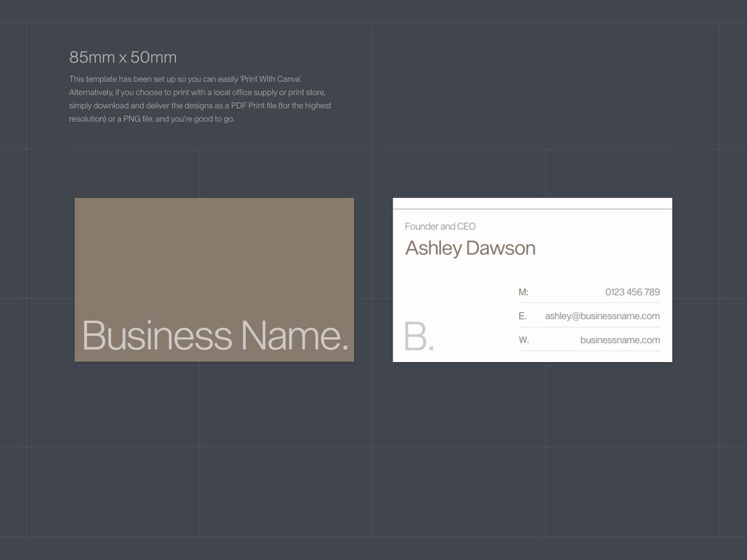Select the '85mm x 50mm' heading
Viewport: 747px width, 560px height.
pos(123,57)
